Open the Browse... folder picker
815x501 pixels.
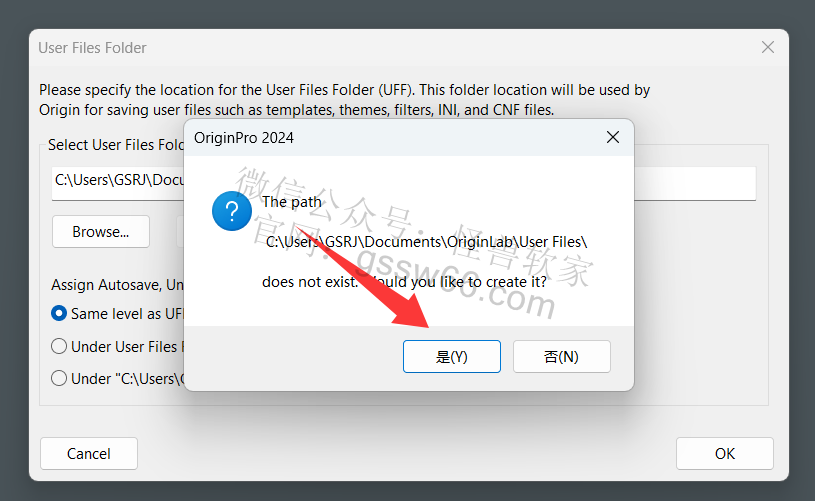101,232
